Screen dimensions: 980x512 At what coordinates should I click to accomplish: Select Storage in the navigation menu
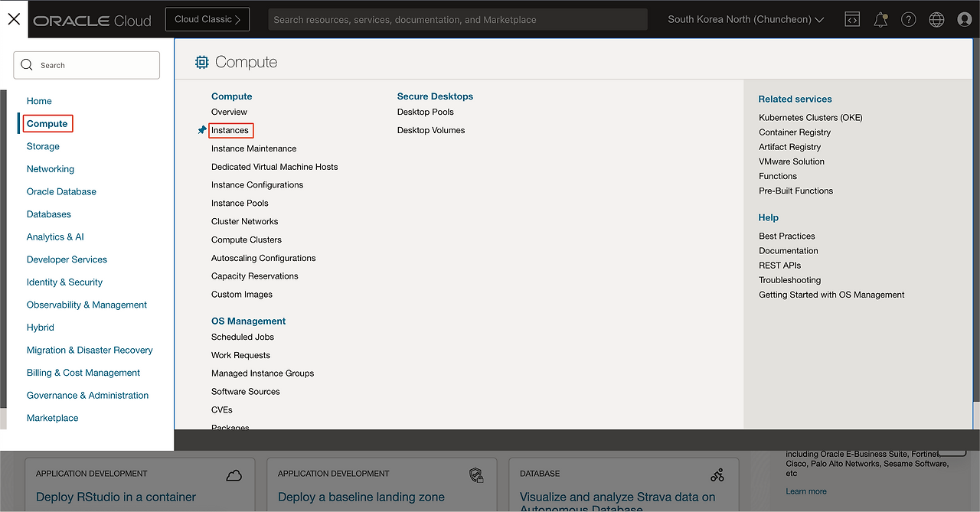[43, 146]
